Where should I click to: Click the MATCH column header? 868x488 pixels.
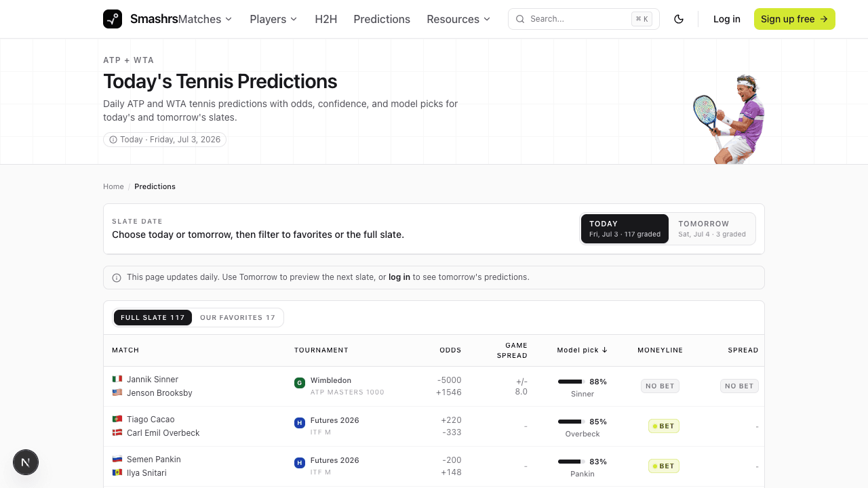click(125, 350)
